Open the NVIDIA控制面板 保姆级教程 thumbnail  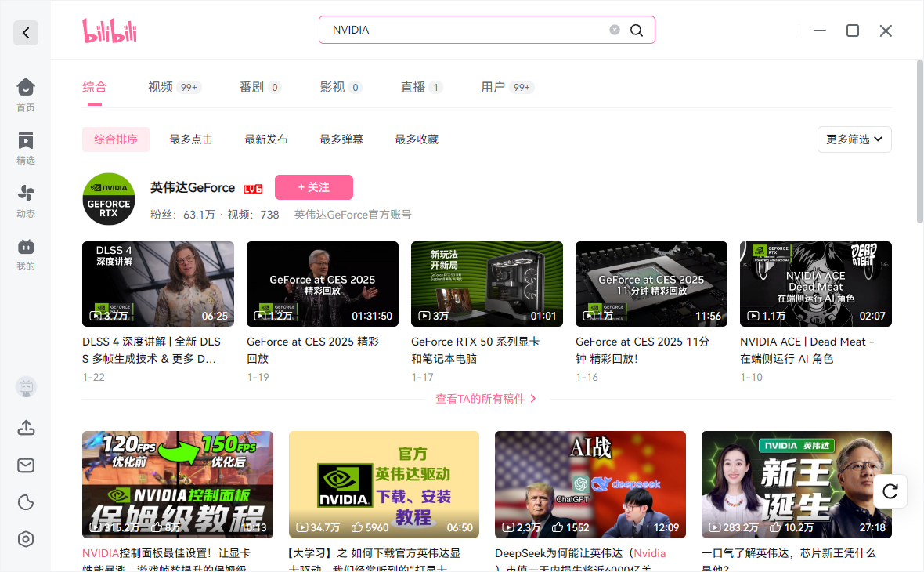coord(178,484)
